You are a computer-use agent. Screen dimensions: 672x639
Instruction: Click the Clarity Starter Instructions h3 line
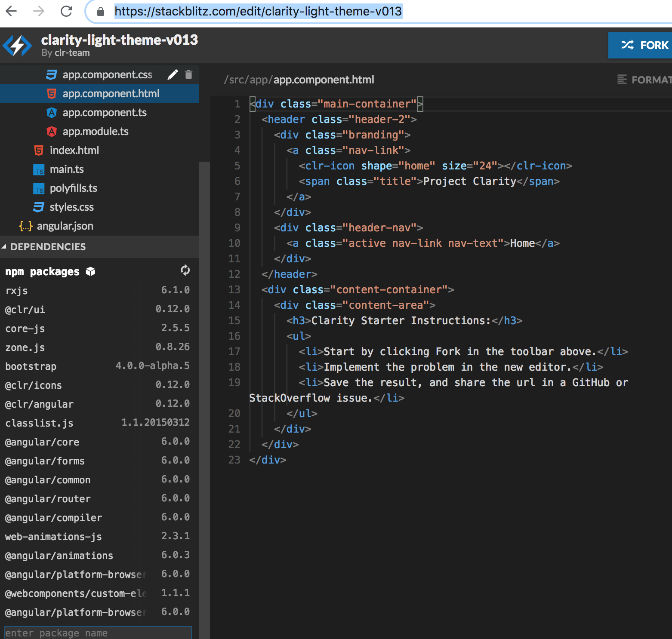404,321
